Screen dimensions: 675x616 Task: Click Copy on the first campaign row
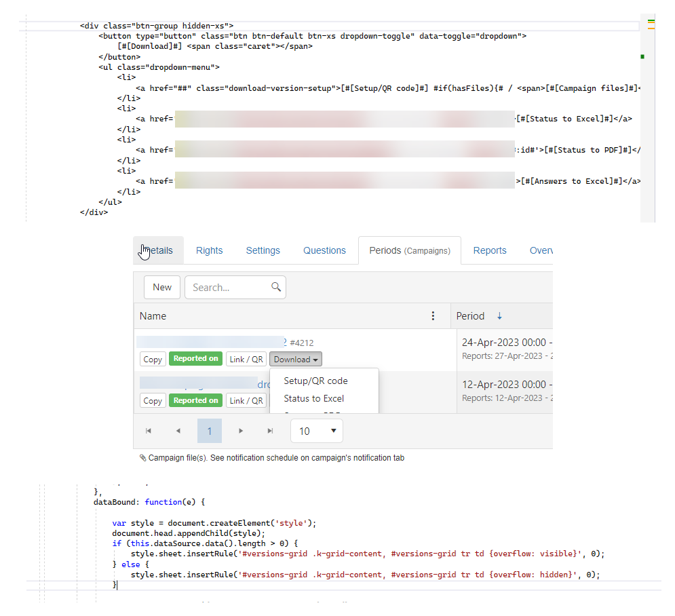click(153, 360)
